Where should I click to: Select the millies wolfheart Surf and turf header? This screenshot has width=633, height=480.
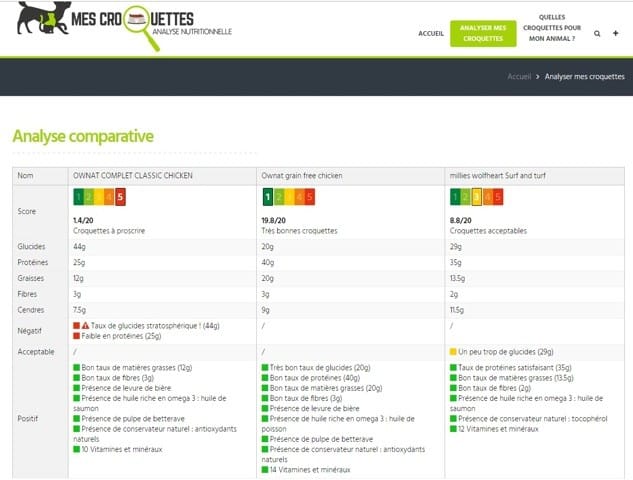[x=499, y=176]
